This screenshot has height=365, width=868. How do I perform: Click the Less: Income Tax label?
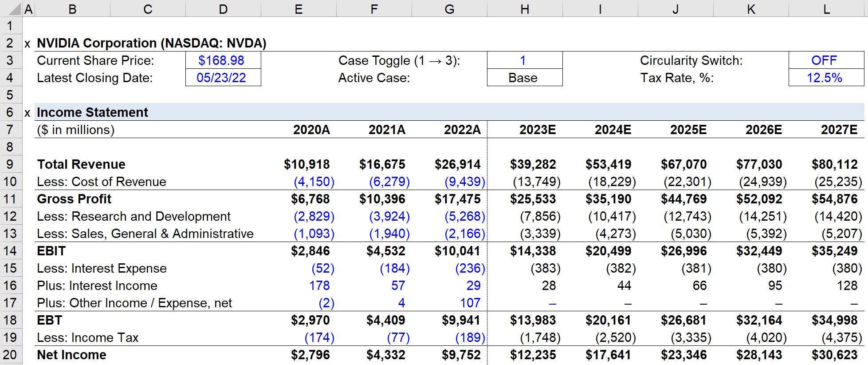(88, 337)
